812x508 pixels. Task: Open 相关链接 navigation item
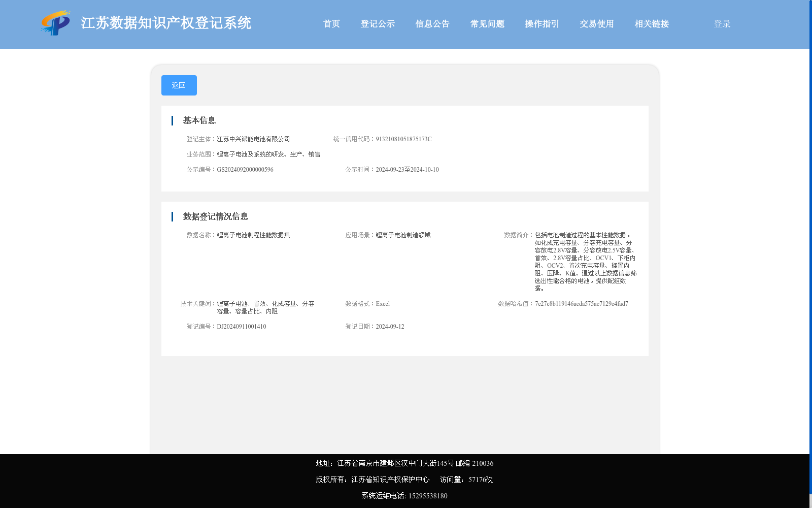click(652, 24)
